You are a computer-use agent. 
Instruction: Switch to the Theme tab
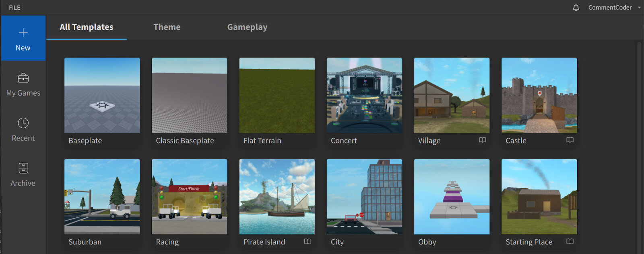tap(167, 27)
